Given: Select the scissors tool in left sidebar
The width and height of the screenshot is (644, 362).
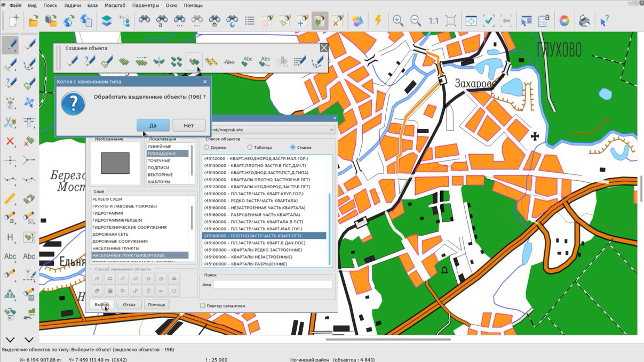Looking at the screenshot, I should click(10, 122).
